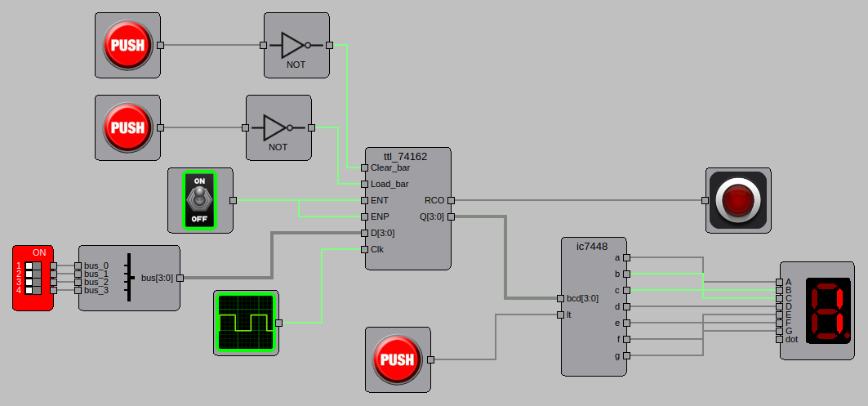
Task: Select the ttl_74162 chip title
Action: pos(405,157)
